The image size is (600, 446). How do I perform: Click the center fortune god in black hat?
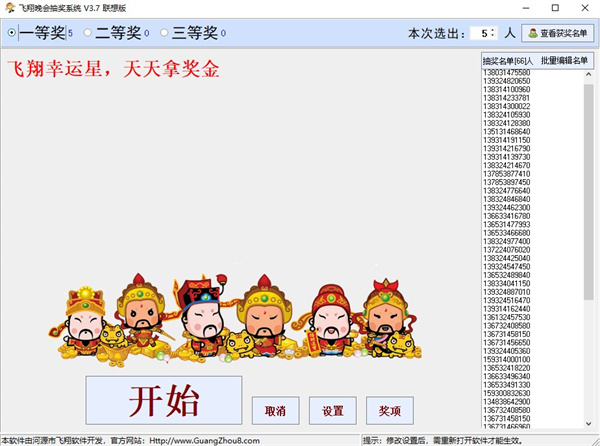198,315
